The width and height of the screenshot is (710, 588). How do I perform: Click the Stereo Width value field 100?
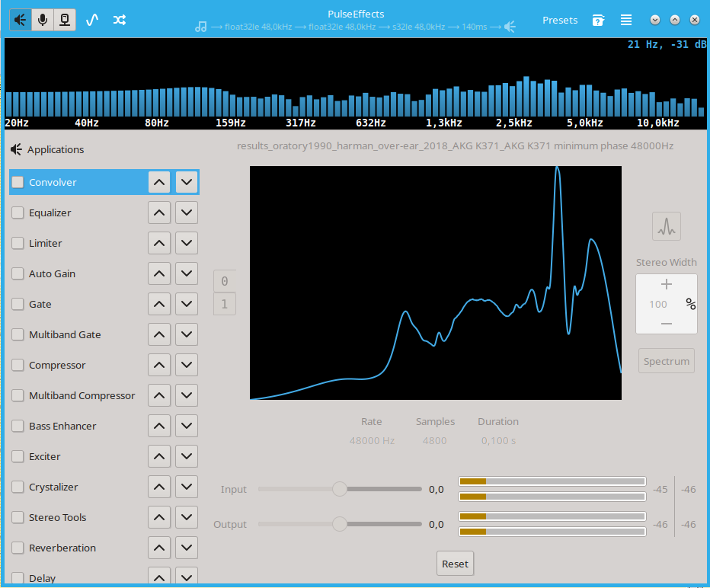[x=658, y=304]
